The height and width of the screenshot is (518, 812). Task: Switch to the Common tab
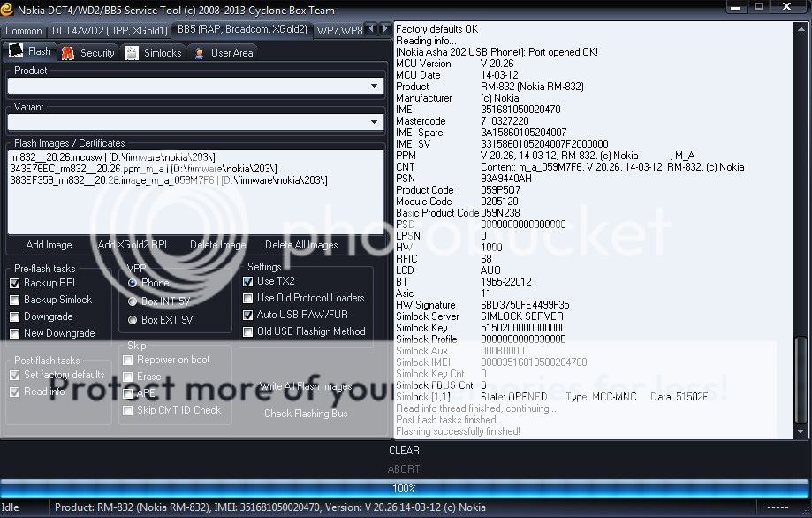(24, 31)
